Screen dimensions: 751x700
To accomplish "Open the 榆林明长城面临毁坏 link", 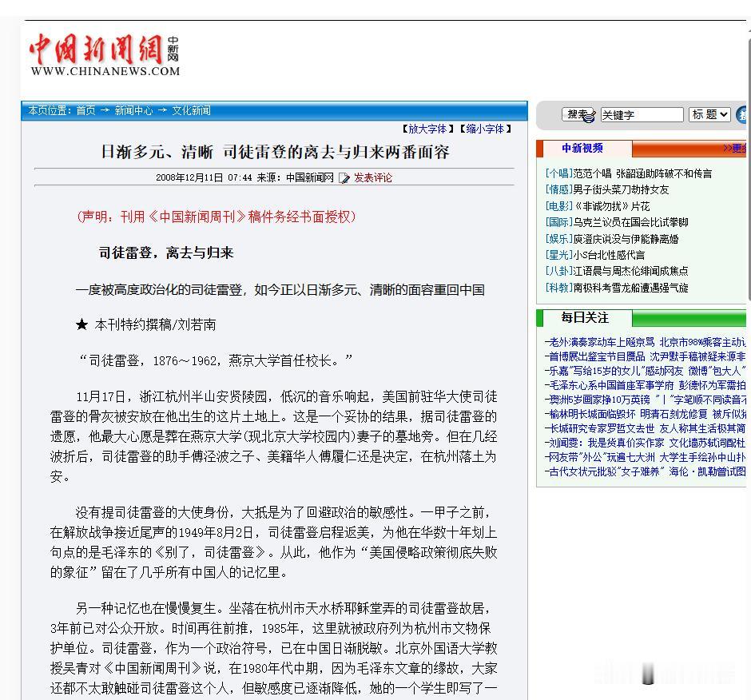I will pos(591,414).
